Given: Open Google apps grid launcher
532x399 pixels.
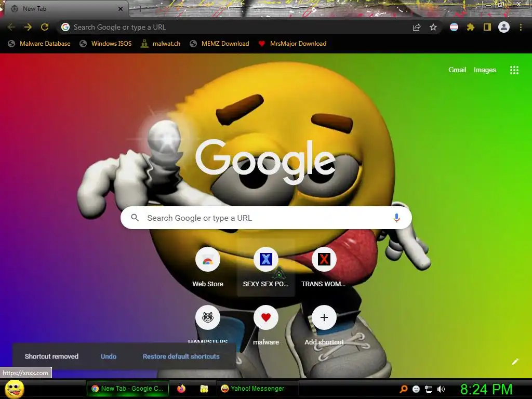Looking at the screenshot, I should tap(514, 70).
